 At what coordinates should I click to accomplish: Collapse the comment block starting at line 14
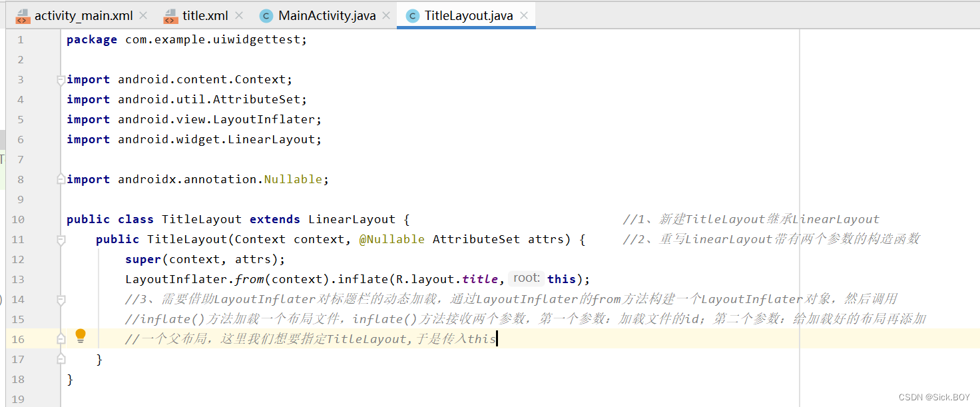(x=60, y=298)
